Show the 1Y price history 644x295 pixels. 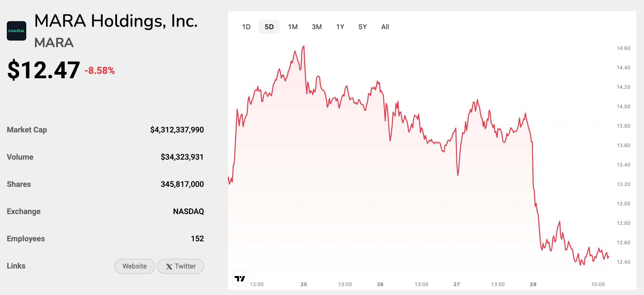coord(340,27)
